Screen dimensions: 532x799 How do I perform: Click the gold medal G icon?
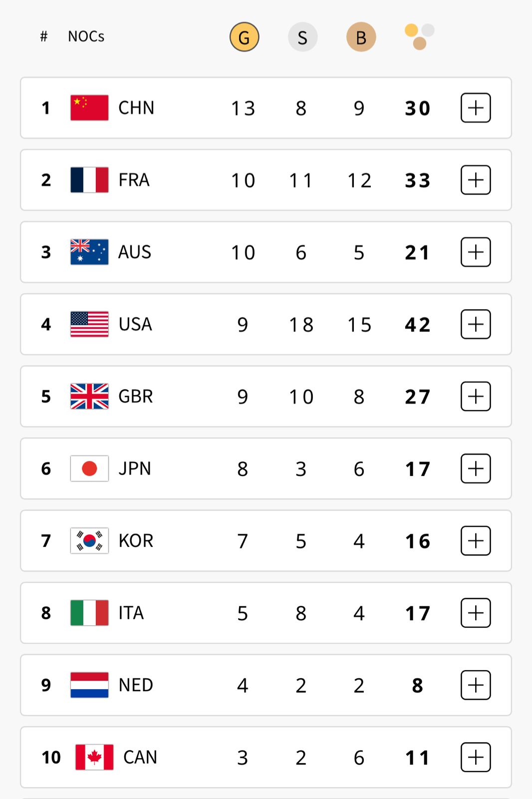click(244, 37)
